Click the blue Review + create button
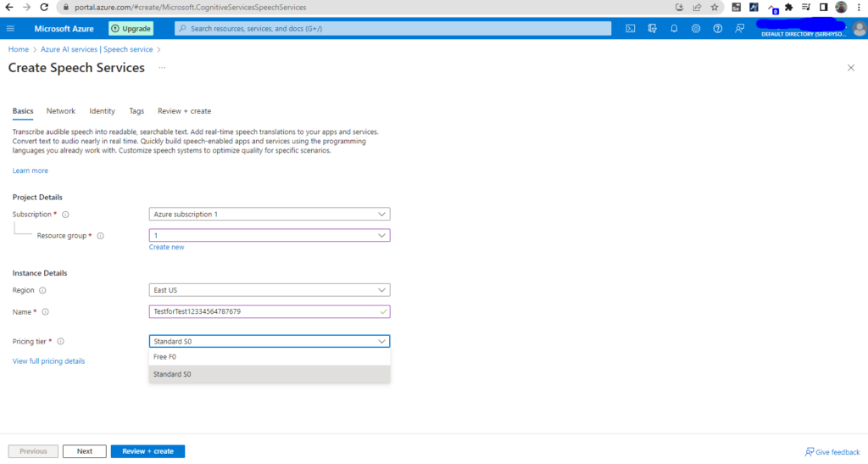Viewport: 868px width, 464px height. pos(147,451)
